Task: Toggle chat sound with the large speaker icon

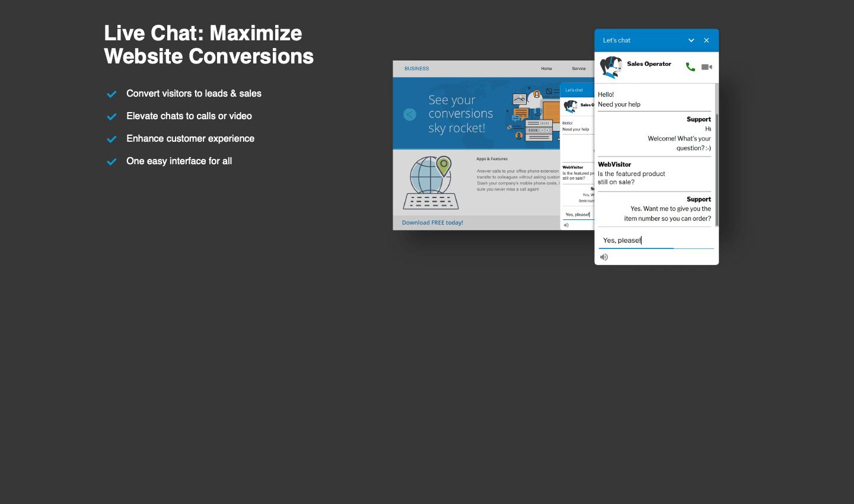Action: coord(604,257)
